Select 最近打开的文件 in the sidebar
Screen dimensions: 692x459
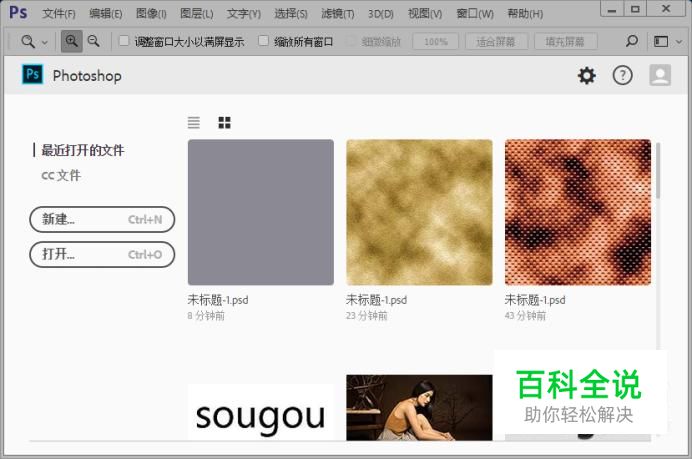(83, 150)
